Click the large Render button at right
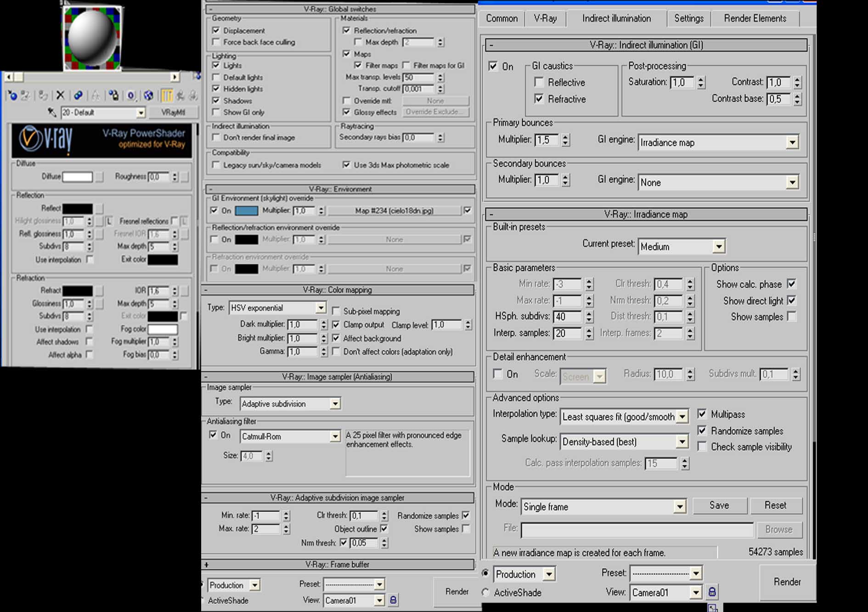Image resolution: width=868 pixels, height=612 pixels. 787,582
